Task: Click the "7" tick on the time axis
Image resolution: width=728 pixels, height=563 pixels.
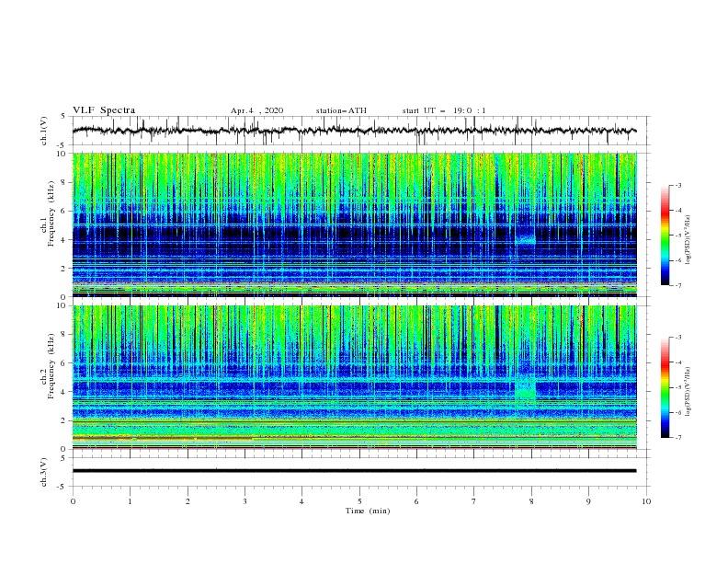Action: tap(474, 501)
